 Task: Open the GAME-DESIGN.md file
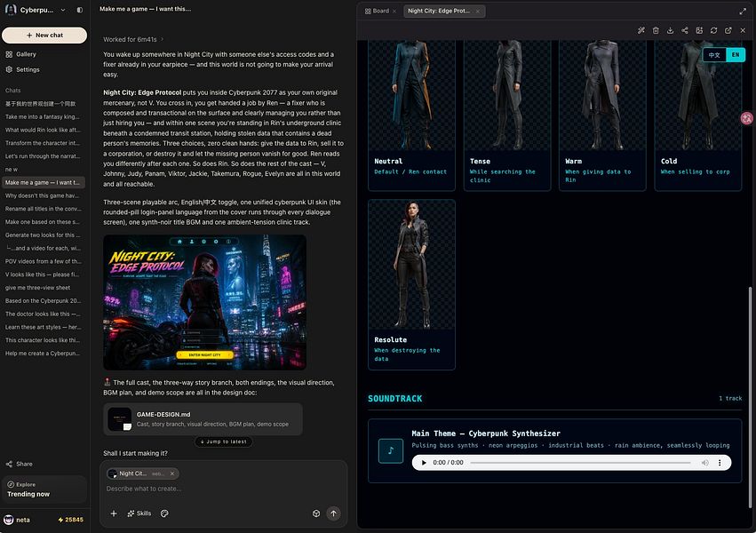(x=203, y=419)
